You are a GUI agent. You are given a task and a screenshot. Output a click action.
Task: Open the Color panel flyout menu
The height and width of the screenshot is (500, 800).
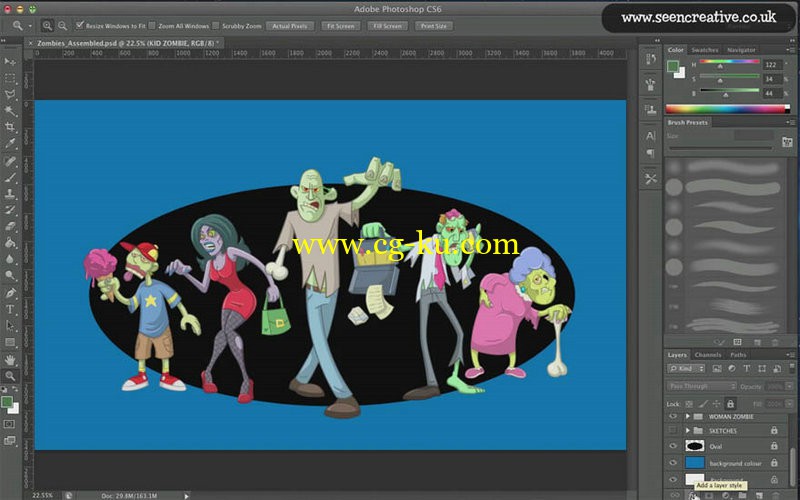pyautogui.click(x=790, y=50)
